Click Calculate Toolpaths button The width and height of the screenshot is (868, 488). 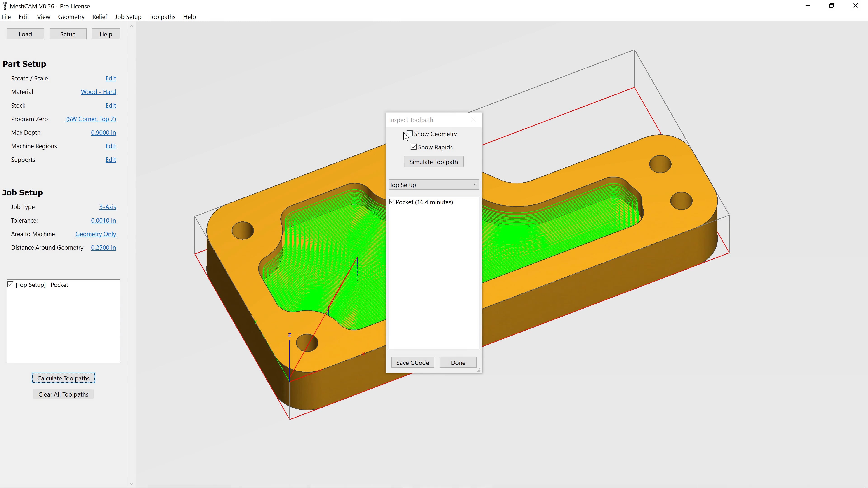(x=63, y=378)
